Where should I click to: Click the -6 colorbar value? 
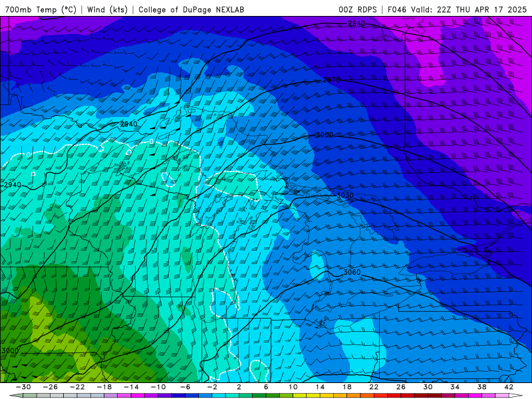pos(186,387)
